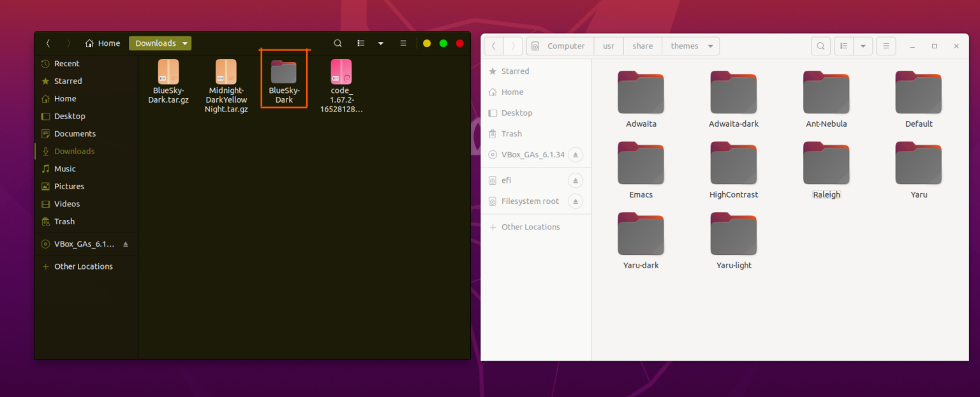This screenshot has height=397, width=980.
Task: Open Pictures from the left sidebar
Action: coord(68,186)
